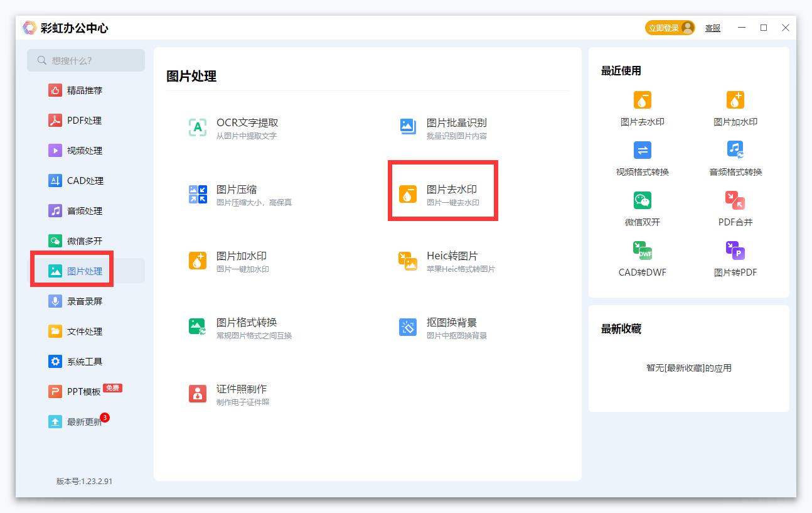
Task: Select the 图片压缩 icon
Action: pyautogui.click(x=198, y=194)
